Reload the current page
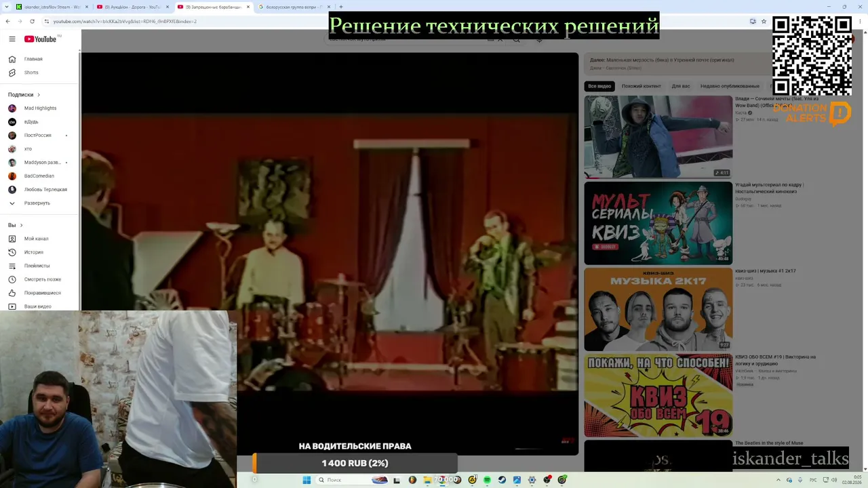Screen dimensions: 868x488 click(x=32, y=21)
